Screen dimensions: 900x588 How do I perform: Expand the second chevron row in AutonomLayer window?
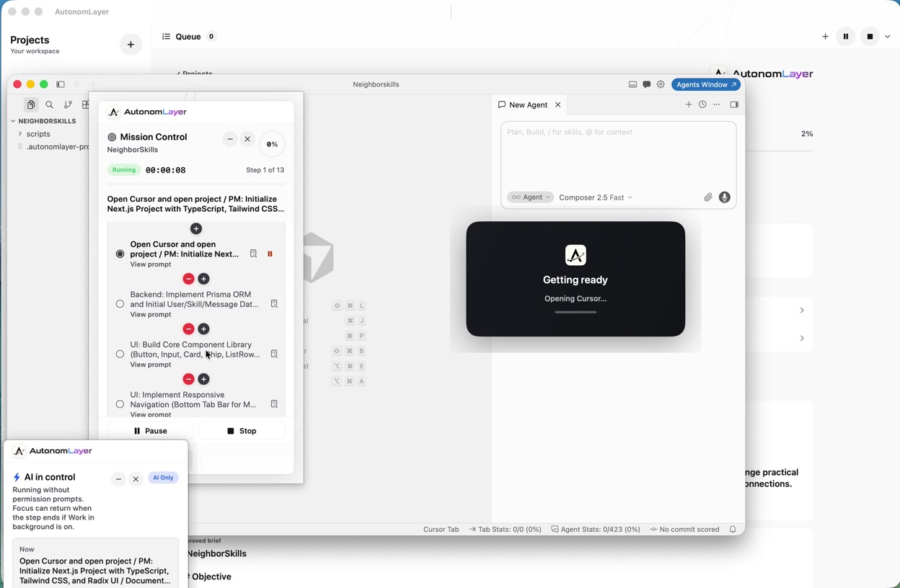coord(802,339)
